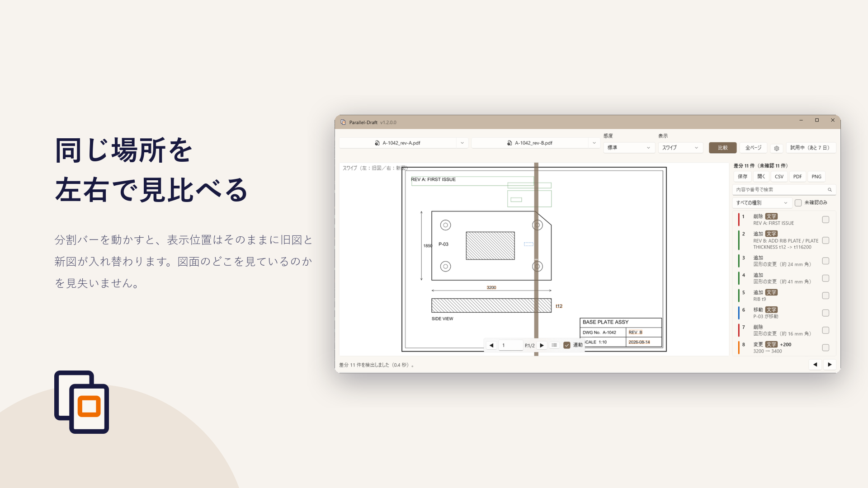Enable the 未確認のみ filter checkbox
868x488 pixels.
[798, 203]
